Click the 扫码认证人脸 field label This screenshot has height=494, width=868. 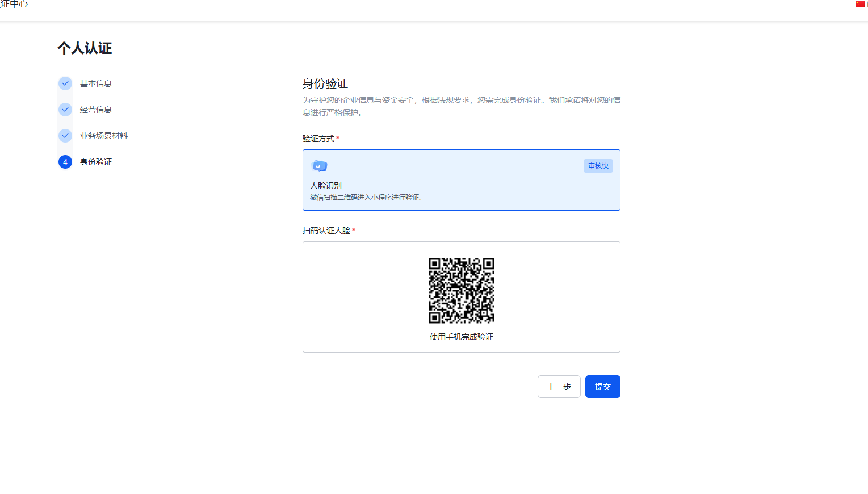tap(326, 231)
